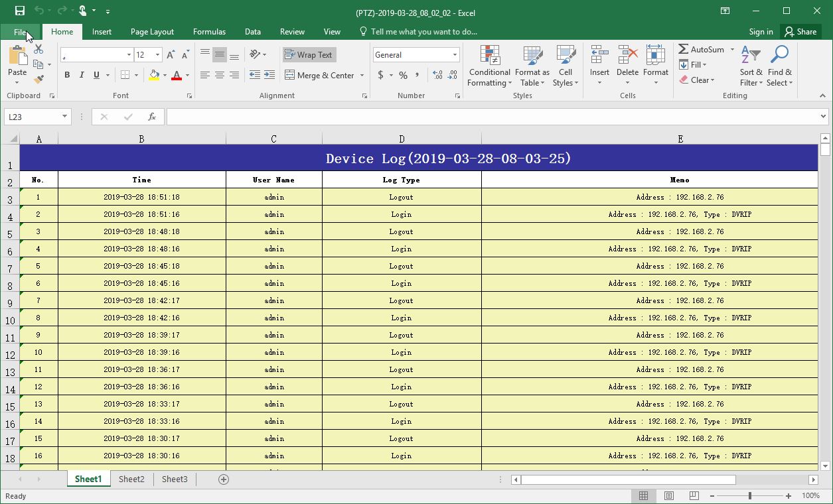Click the Insert Function fx icon

point(152,117)
